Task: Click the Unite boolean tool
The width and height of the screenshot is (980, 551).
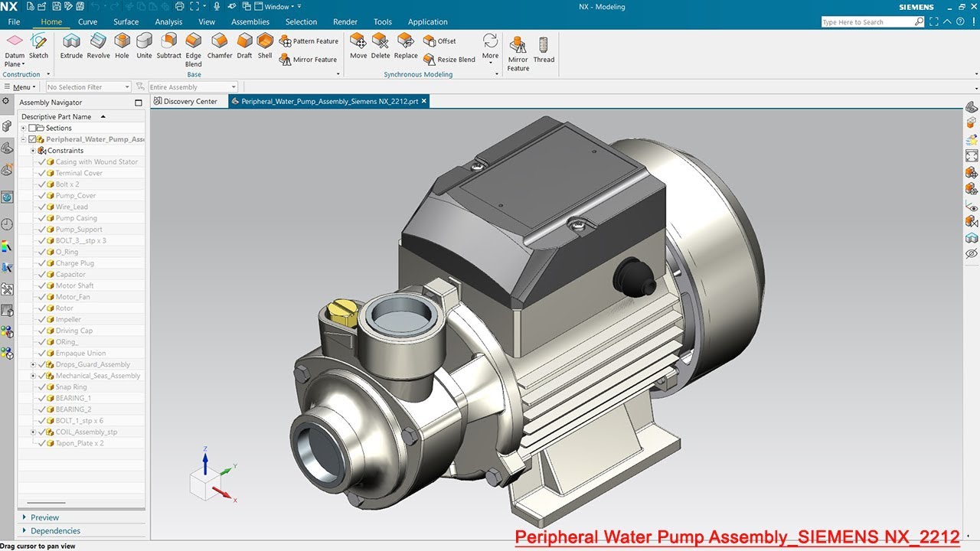Action: tap(144, 46)
